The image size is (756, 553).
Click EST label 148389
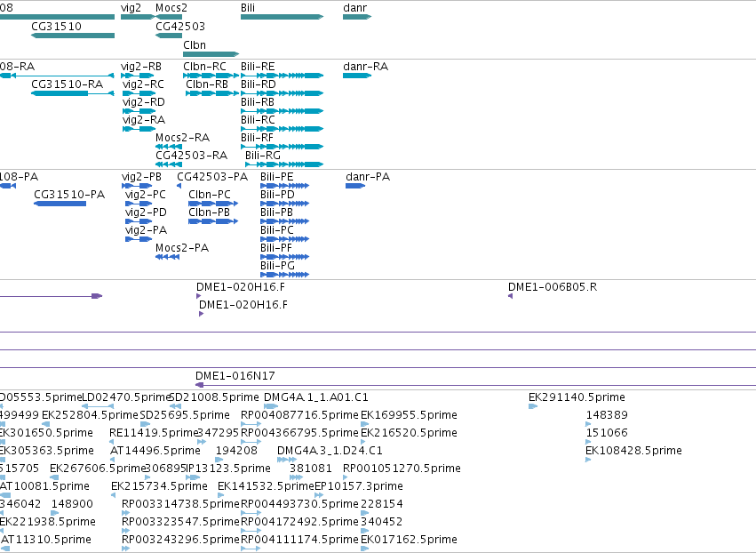pyautogui.click(x=607, y=415)
